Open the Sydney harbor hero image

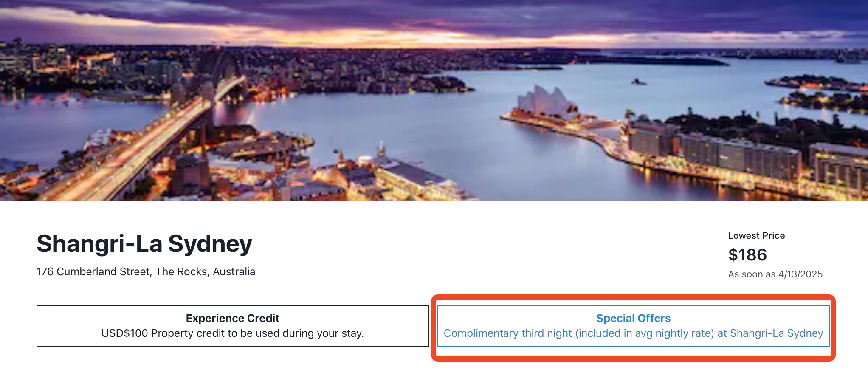click(x=434, y=100)
